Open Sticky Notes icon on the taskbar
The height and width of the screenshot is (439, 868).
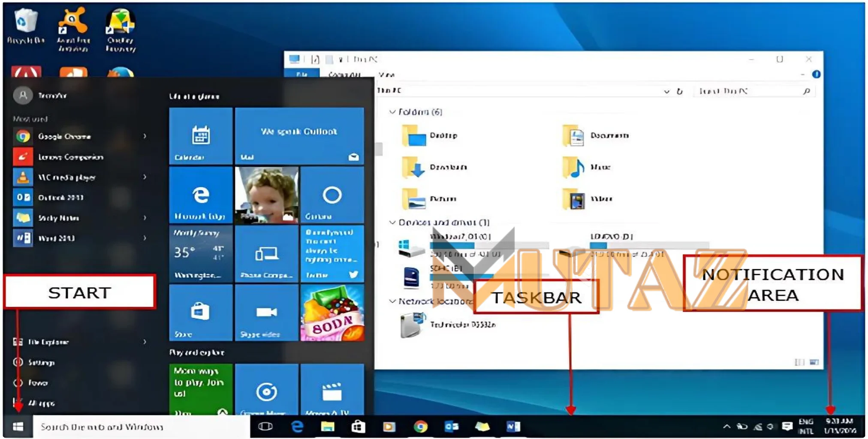482,427
